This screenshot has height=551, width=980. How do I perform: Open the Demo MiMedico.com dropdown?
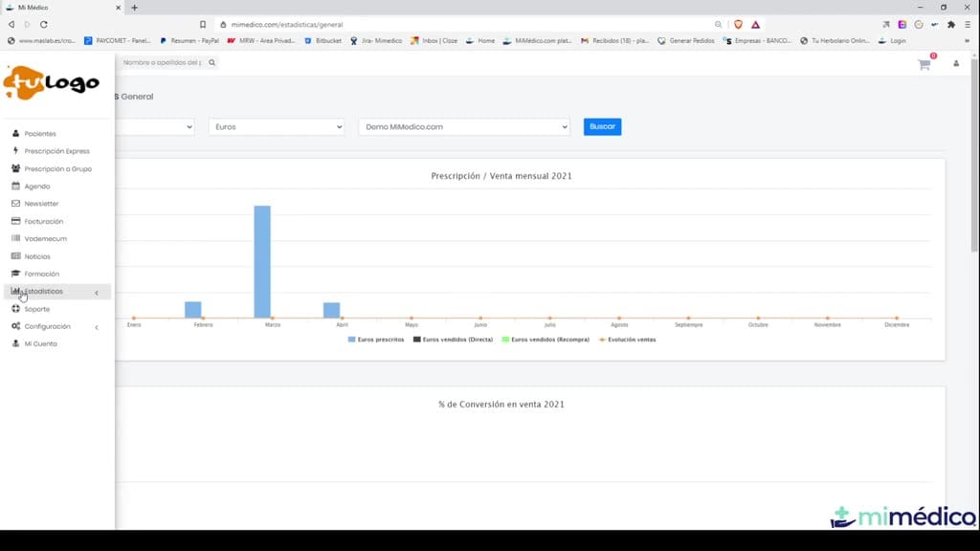(x=464, y=127)
